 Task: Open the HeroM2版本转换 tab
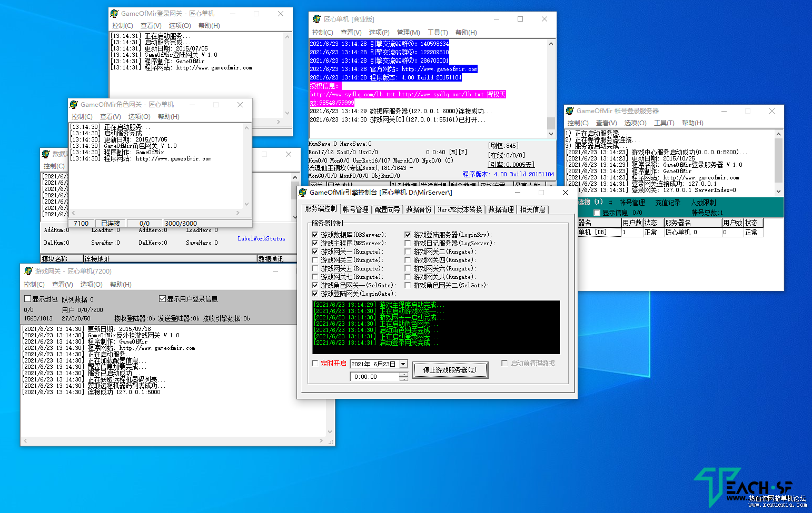tap(460, 209)
